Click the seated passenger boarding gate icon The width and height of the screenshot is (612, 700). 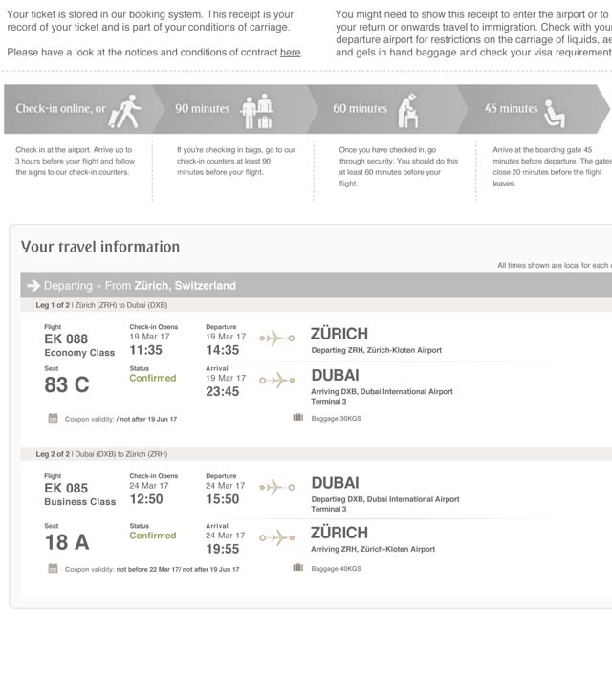click(x=555, y=114)
